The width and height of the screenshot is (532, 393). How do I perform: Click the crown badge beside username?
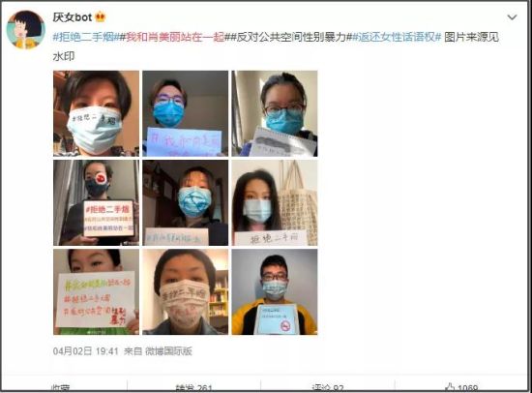point(100,16)
